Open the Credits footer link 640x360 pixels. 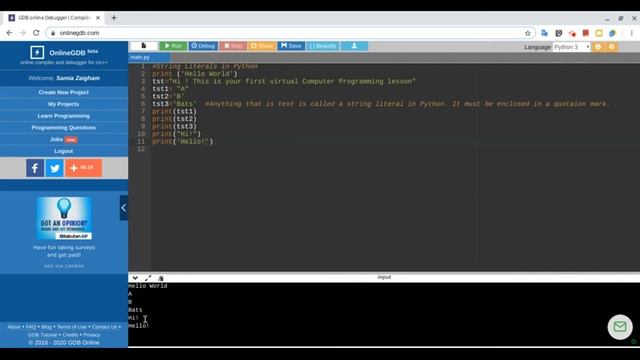(x=70, y=335)
